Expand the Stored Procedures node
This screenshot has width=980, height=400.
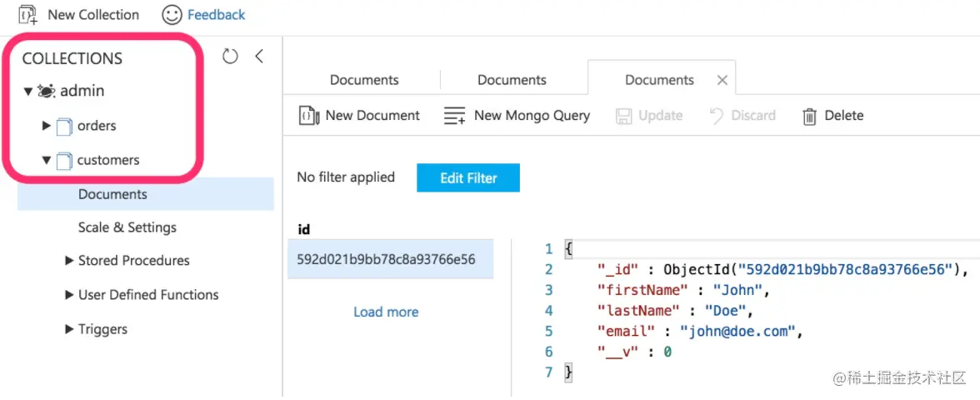69,261
